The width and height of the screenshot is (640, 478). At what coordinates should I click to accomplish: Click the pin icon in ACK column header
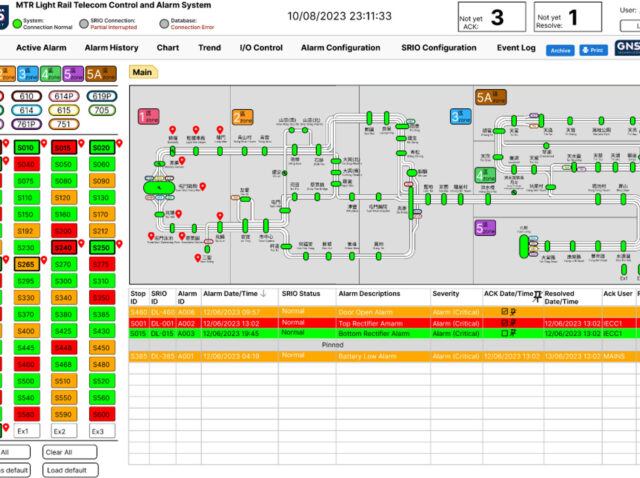[536, 295]
